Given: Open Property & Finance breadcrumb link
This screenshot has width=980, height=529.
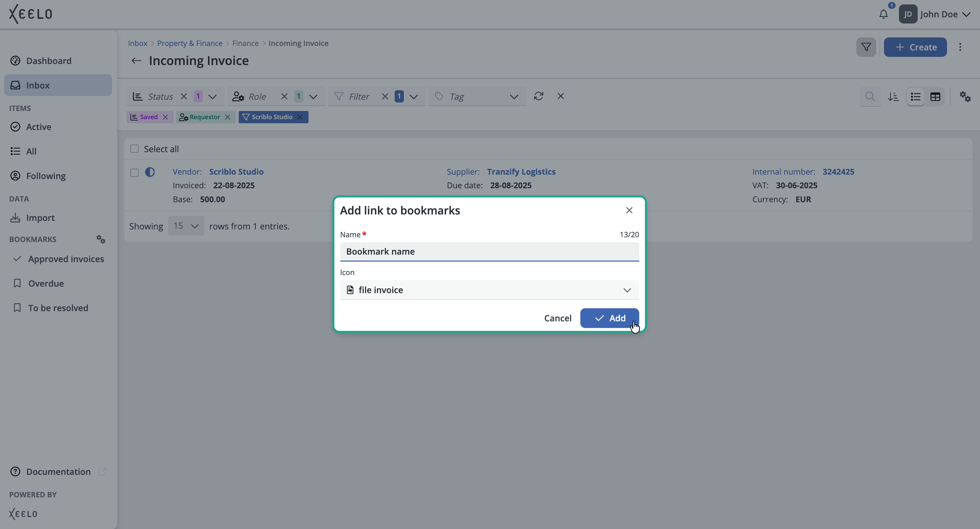Looking at the screenshot, I should pos(190,43).
